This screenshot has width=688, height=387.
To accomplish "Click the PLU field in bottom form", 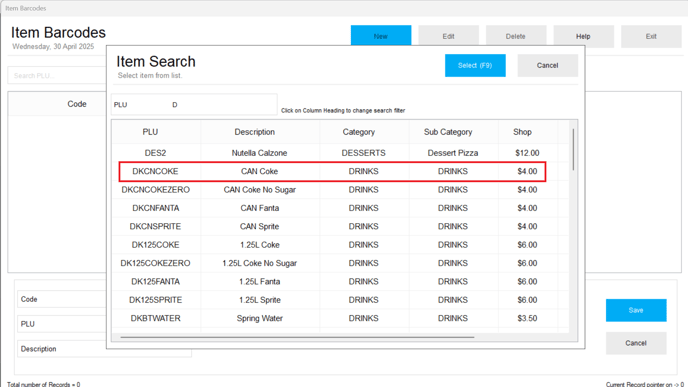I will (61, 324).
